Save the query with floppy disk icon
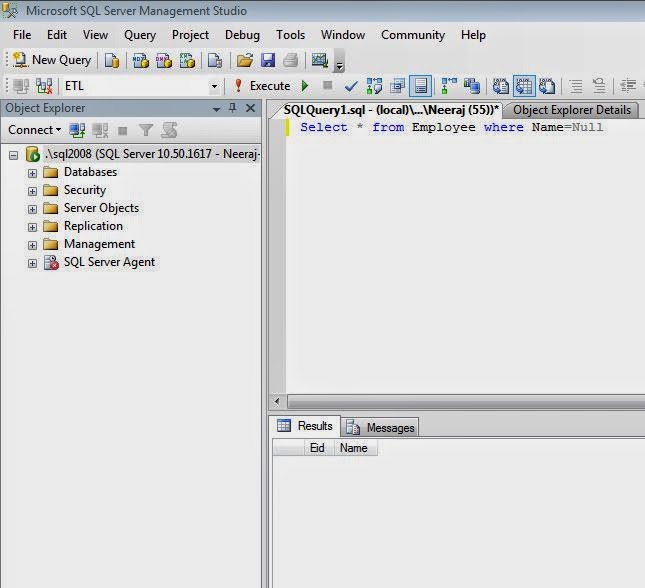The height and width of the screenshot is (588, 645). click(x=268, y=60)
